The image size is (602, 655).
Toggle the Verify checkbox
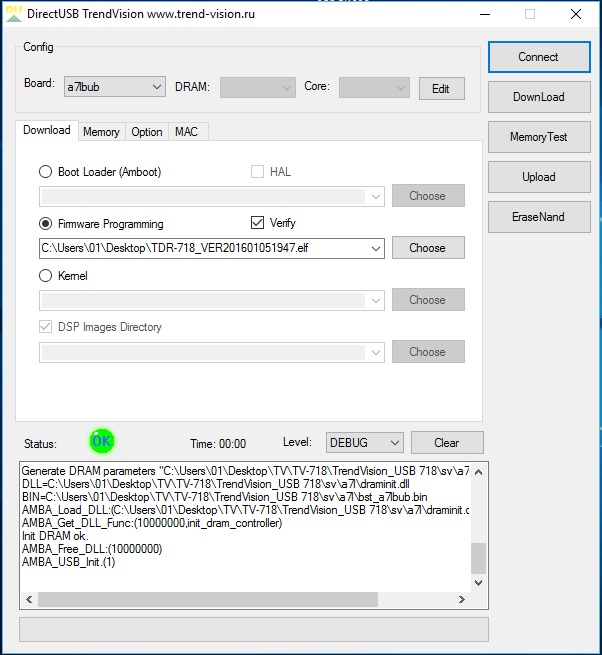click(257, 223)
